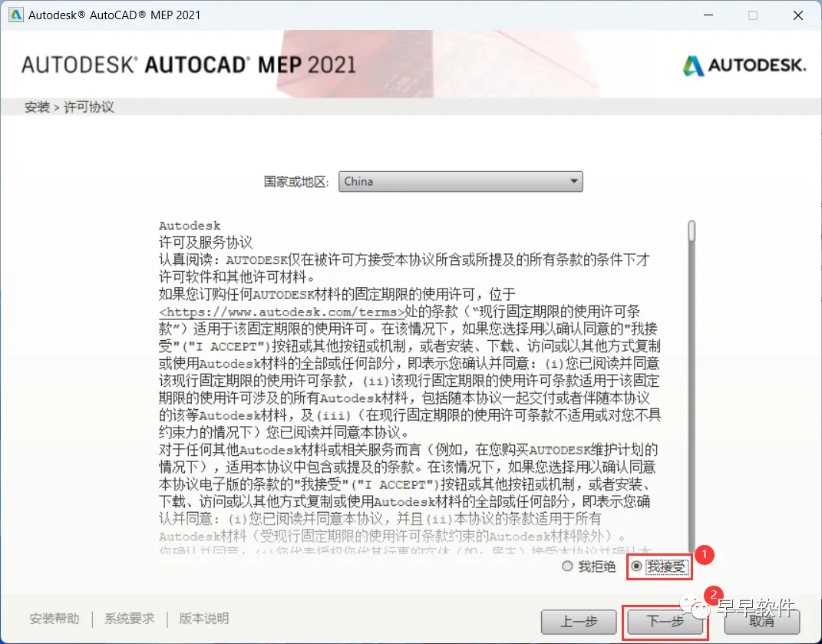Click the 安装 breadcrumb
Screen dimensions: 822x644
click(x=37, y=107)
